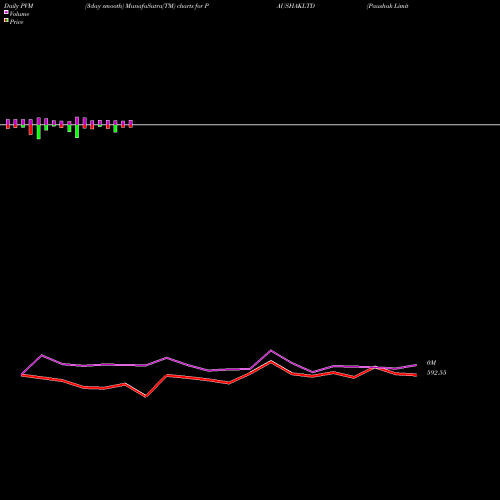500x500 pixels.
Task: Click the price value '592.55' label
Action: click(x=436, y=373)
